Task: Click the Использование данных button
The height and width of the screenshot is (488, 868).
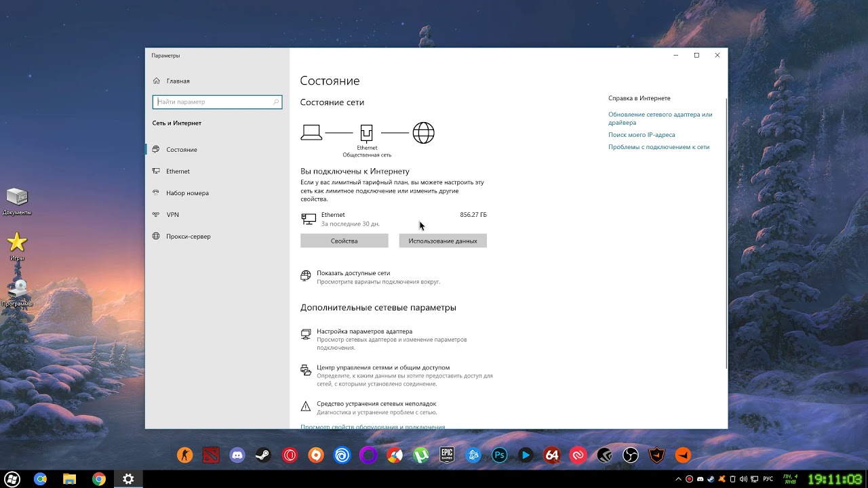Action: click(443, 241)
